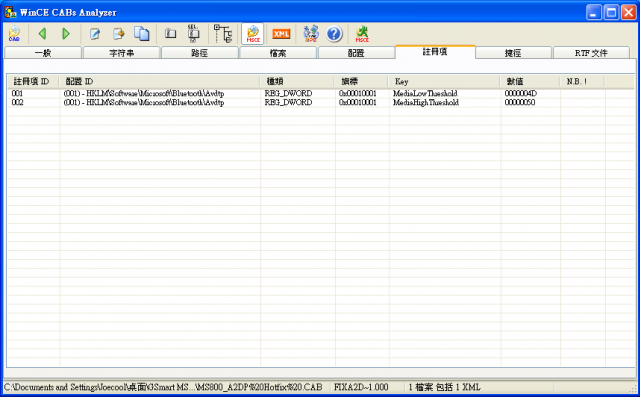The height and width of the screenshot is (397, 640).
Task: Click the orange XML button icon
Action: [281, 34]
